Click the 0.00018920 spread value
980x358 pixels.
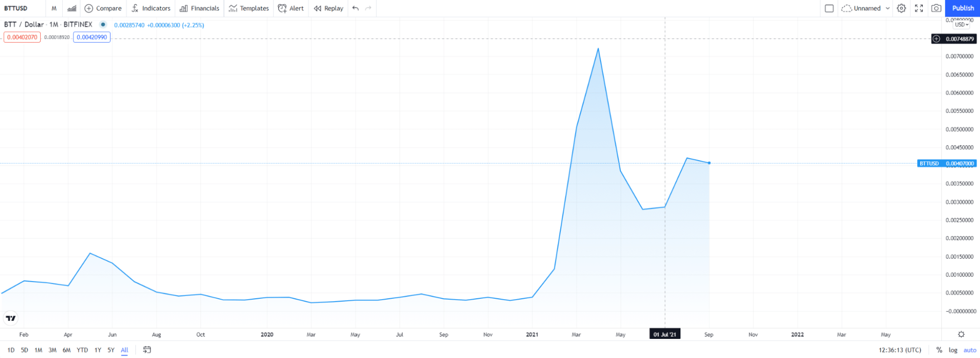click(57, 37)
